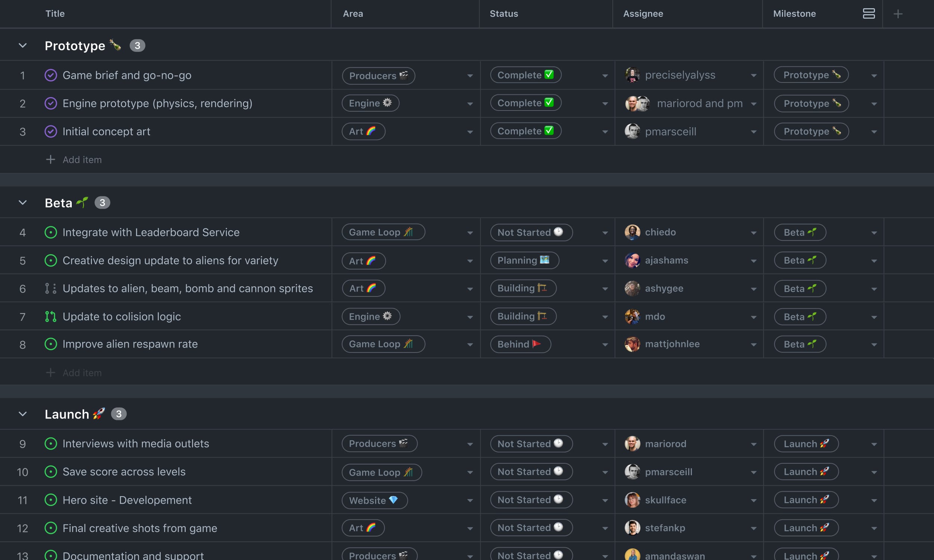Click the branch/merge icon on item 7
Image resolution: width=934 pixels, height=560 pixels.
[x=50, y=316]
